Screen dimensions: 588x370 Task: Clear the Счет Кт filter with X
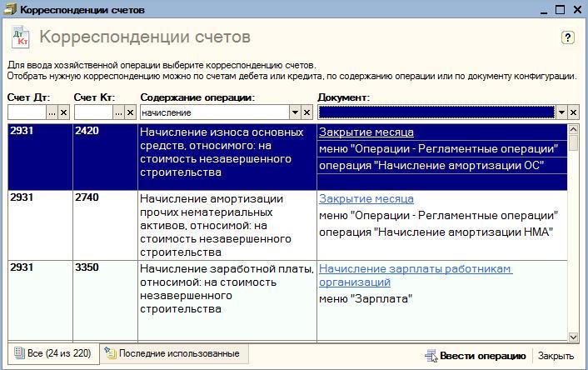tap(131, 112)
